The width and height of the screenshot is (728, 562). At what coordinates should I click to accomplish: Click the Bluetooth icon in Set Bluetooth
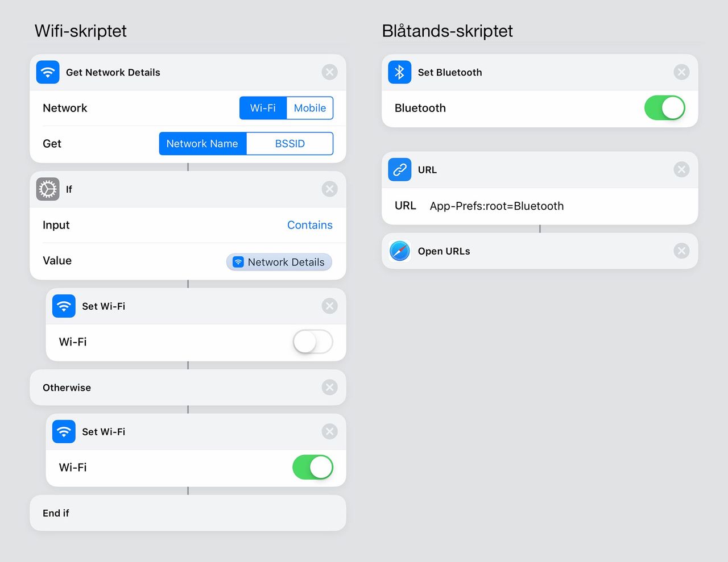400,72
